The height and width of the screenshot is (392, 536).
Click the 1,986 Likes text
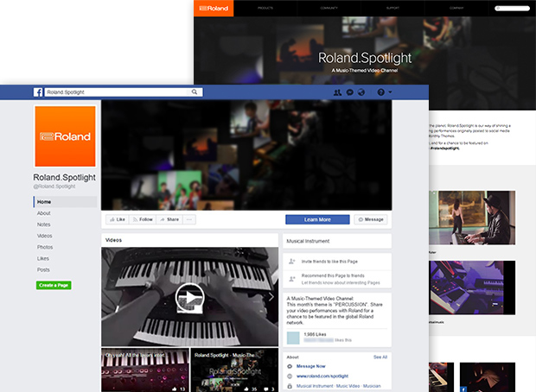[315, 334]
